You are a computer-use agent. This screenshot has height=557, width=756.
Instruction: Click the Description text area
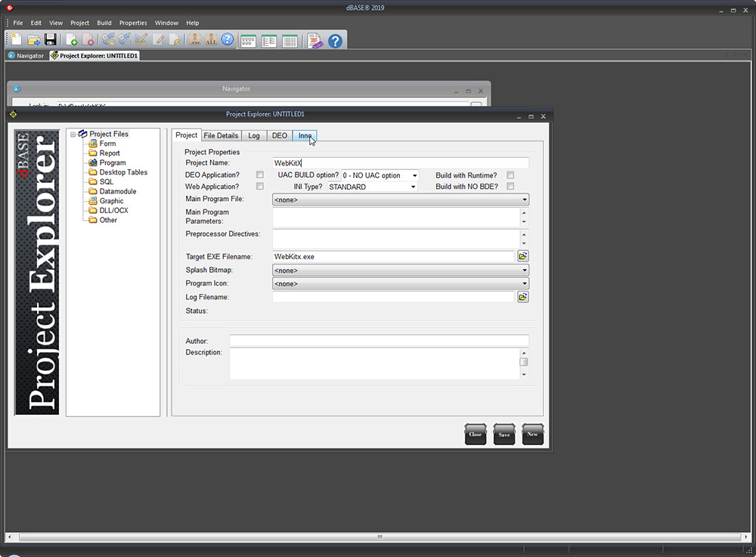375,364
